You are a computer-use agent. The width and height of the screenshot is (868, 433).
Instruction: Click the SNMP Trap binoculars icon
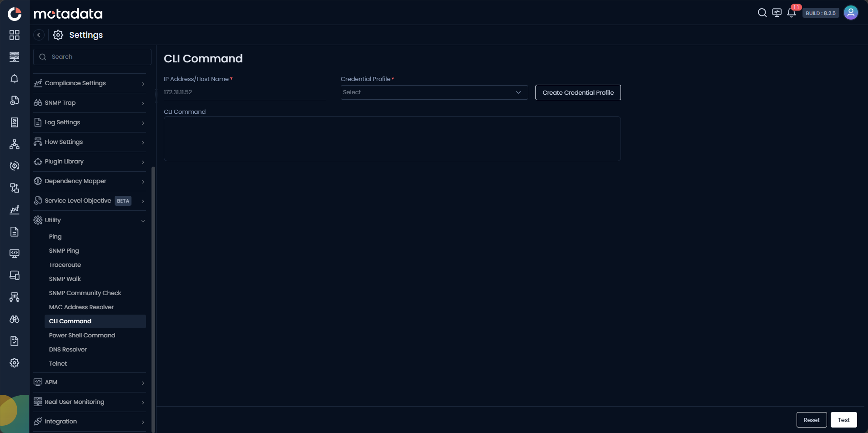click(x=38, y=102)
